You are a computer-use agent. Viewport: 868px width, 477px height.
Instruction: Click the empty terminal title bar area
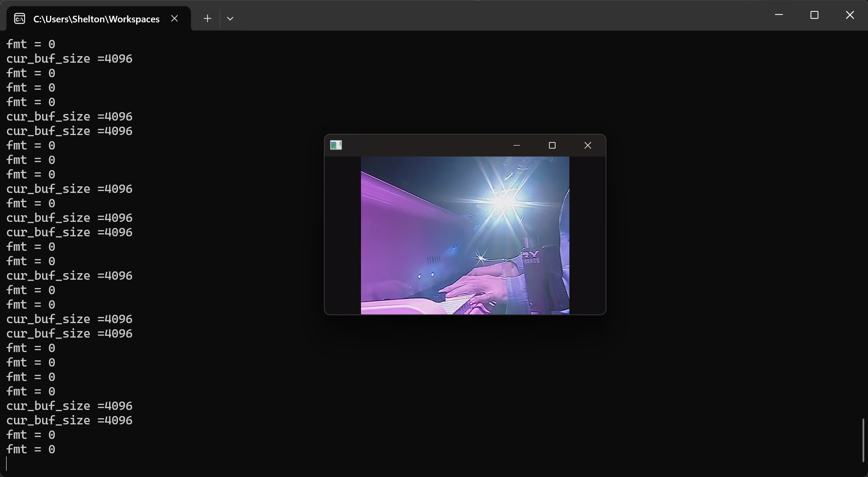[x=483, y=16]
